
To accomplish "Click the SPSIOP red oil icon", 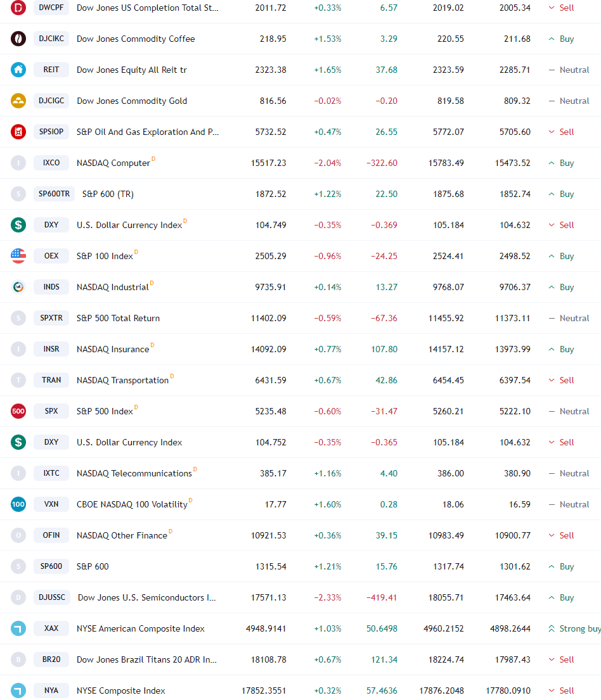I will point(18,132).
